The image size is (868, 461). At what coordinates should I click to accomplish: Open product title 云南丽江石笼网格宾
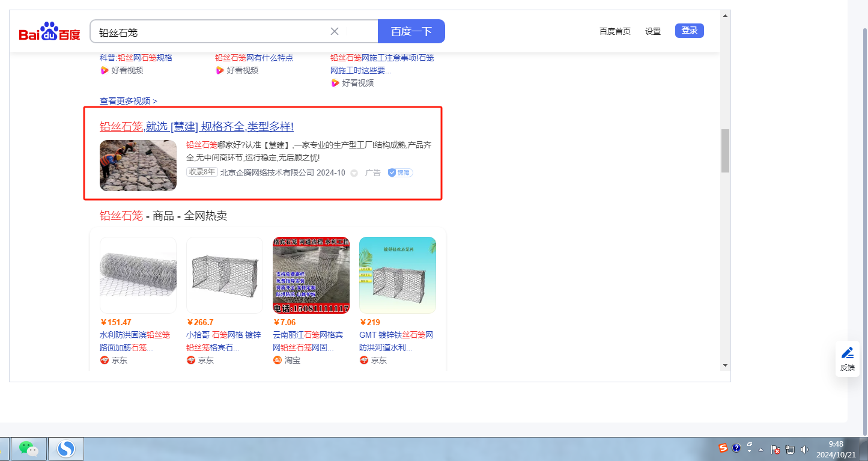coord(309,341)
